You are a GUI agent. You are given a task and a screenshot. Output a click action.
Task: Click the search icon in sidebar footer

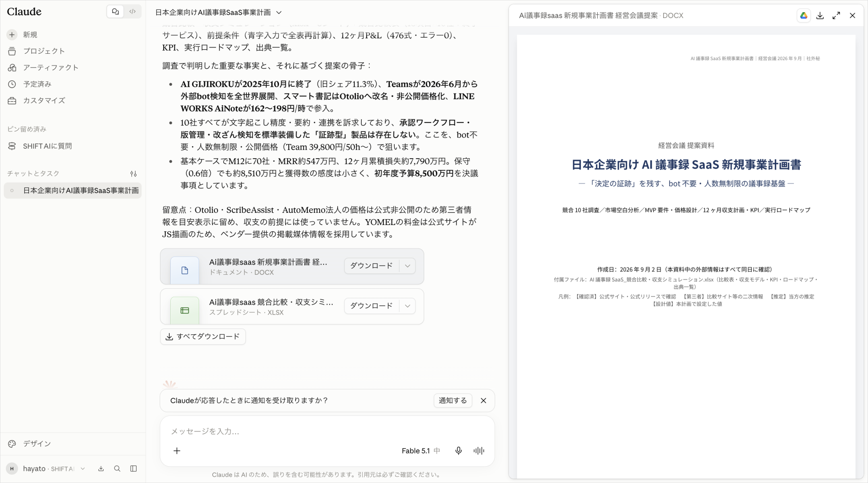117,469
